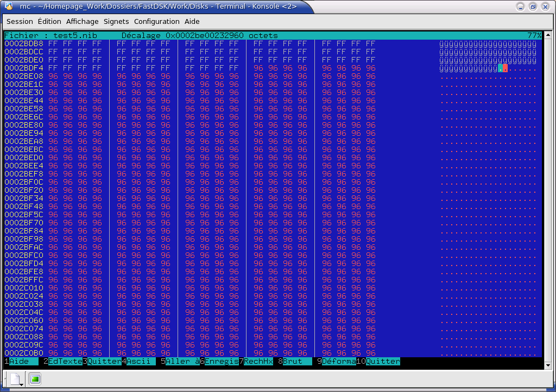Click the Konsole window icon in the title bar
The height and width of the screenshot is (392, 556).
[x=9, y=6]
